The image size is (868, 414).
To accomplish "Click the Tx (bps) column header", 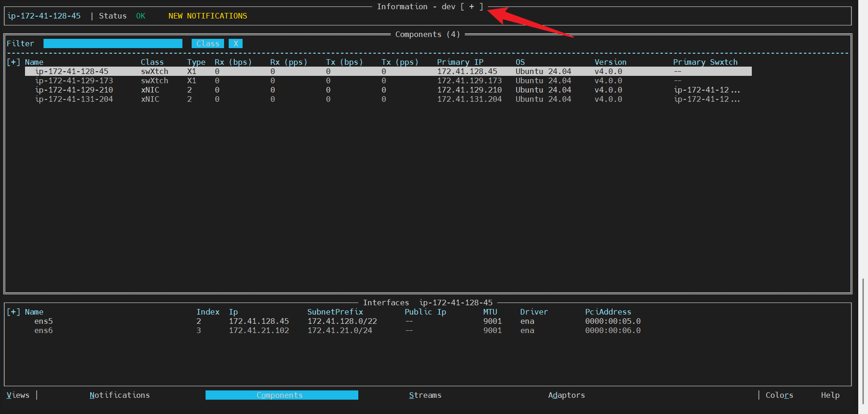I will 344,62.
